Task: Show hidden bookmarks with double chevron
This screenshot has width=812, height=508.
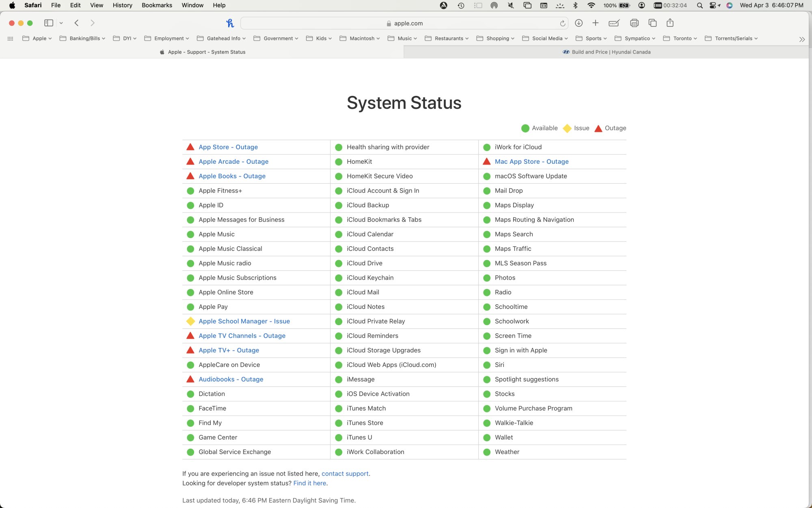Action: pyautogui.click(x=801, y=39)
